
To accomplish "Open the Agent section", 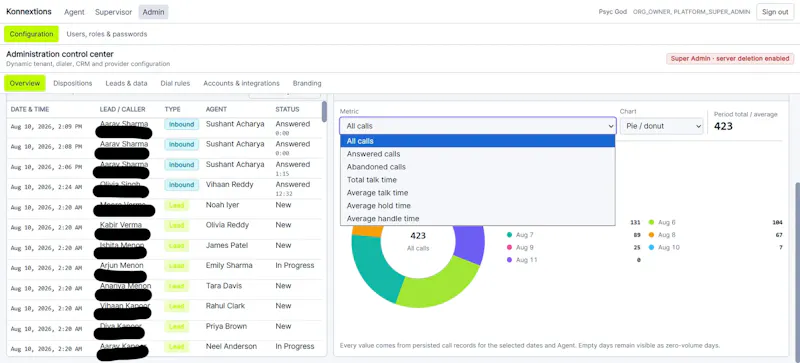I will (x=74, y=12).
